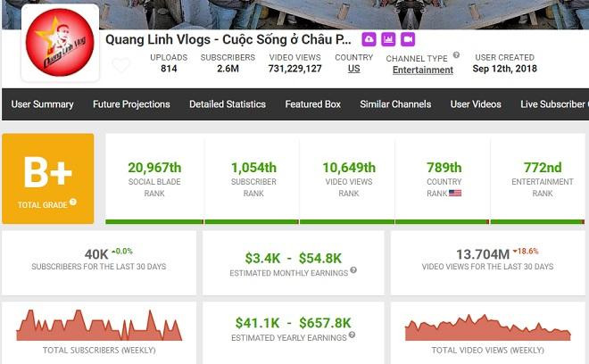Click help icon next to Total Grade

[73, 202]
